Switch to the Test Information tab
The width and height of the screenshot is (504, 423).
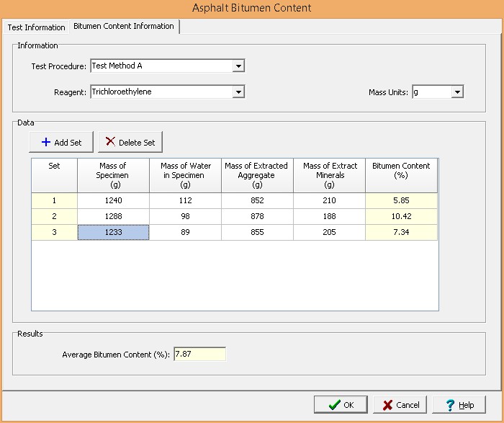[35, 27]
